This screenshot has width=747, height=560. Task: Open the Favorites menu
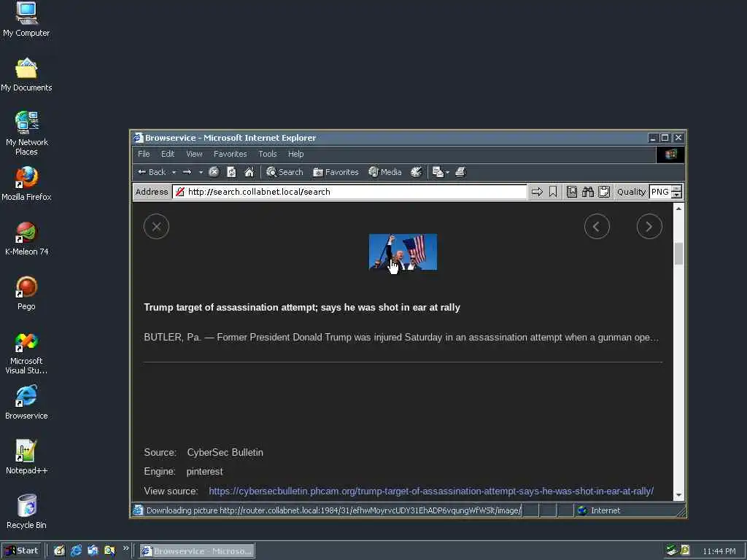(230, 154)
